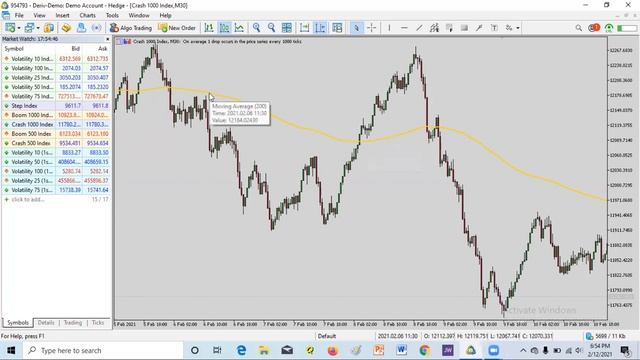Switch to the Ticks tab
The image size is (640, 360).
pos(98,322)
